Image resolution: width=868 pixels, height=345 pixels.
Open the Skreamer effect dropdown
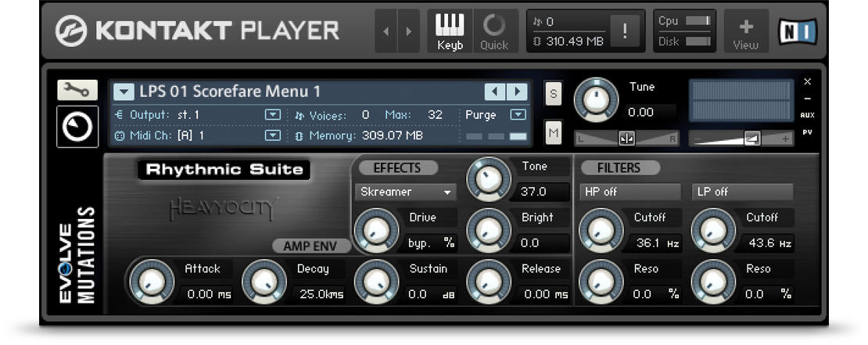click(405, 192)
